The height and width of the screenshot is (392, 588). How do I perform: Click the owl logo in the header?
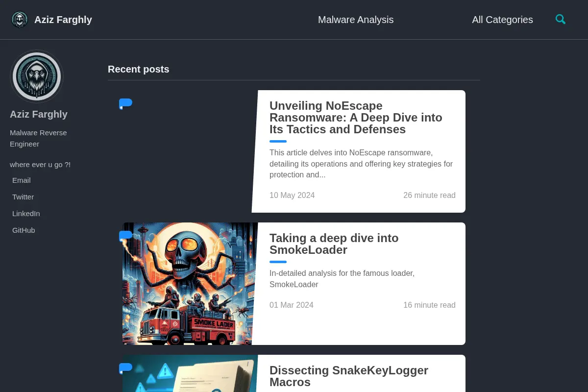(20, 20)
